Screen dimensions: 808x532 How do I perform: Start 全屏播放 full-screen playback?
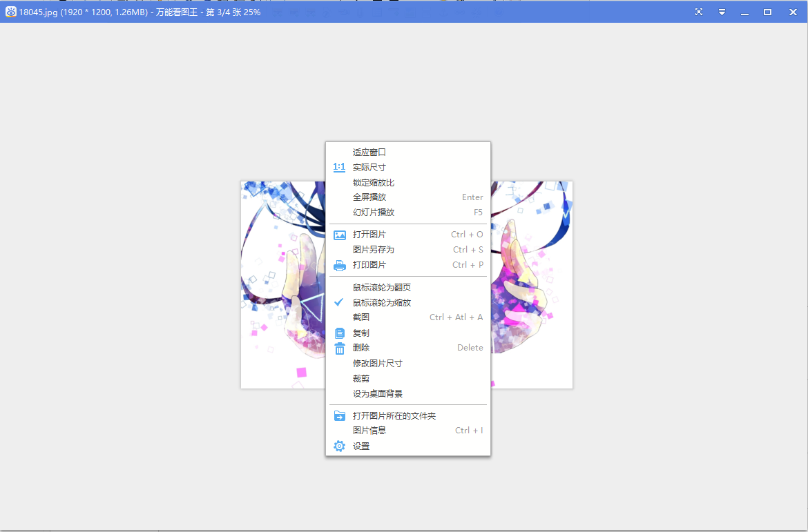tap(407, 197)
